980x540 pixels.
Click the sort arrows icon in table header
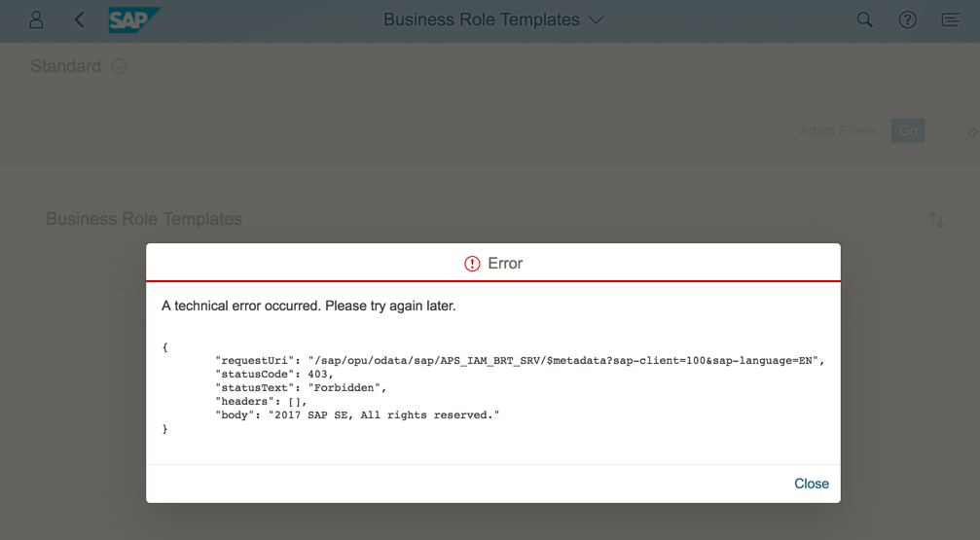point(936,219)
